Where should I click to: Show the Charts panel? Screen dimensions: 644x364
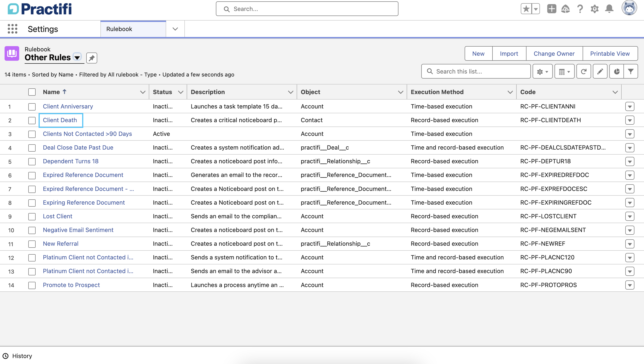(616, 71)
